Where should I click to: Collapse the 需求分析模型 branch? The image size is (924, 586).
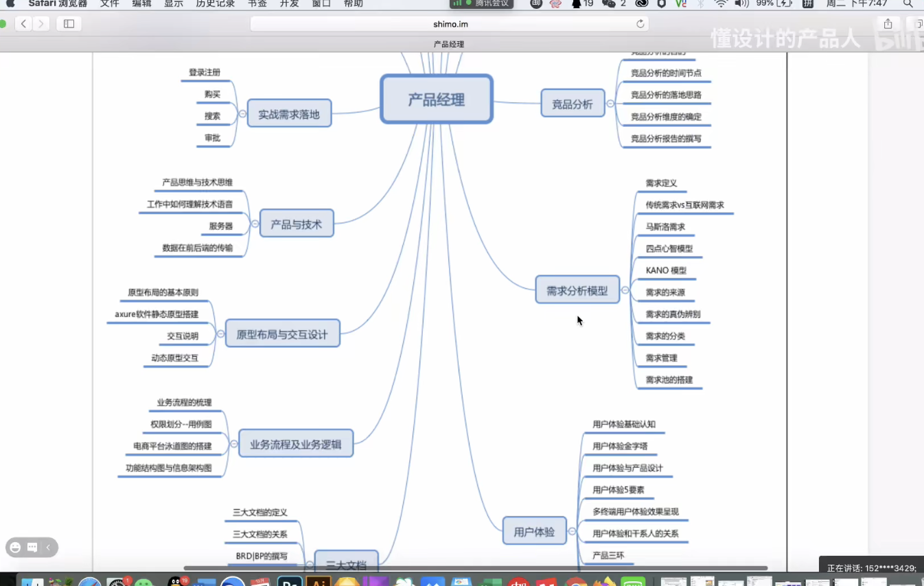pos(625,290)
